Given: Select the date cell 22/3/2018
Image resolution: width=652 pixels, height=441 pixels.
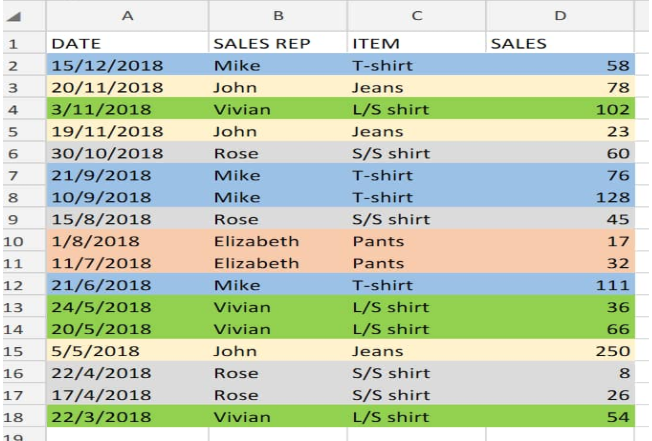Looking at the screenshot, I should point(127,416).
